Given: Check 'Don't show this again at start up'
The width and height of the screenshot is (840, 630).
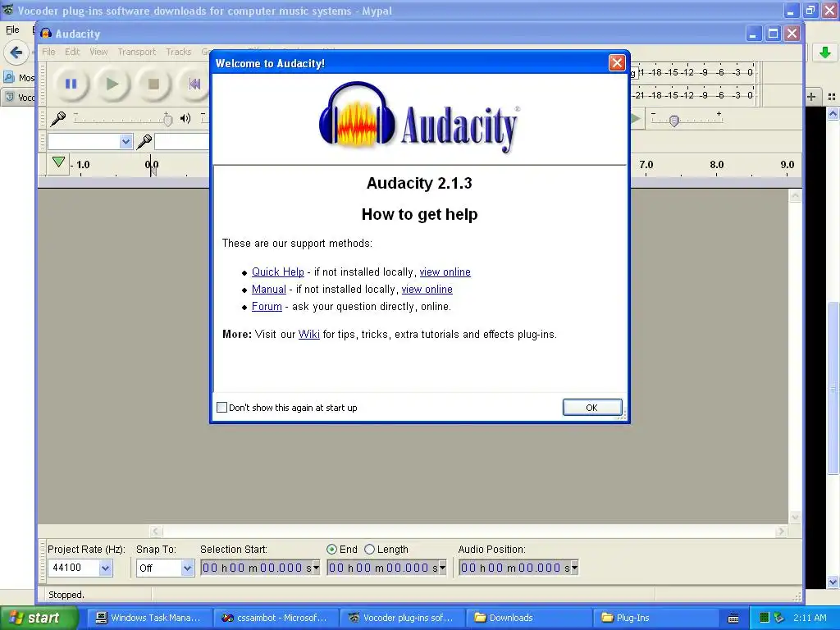Looking at the screenshot, I should tap(221, 407).
